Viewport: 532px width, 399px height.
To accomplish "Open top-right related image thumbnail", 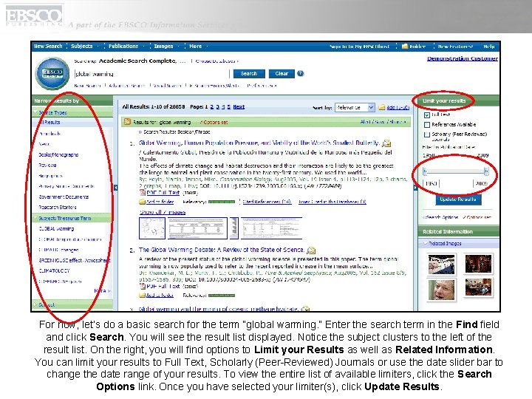I will tap(478, 264).
